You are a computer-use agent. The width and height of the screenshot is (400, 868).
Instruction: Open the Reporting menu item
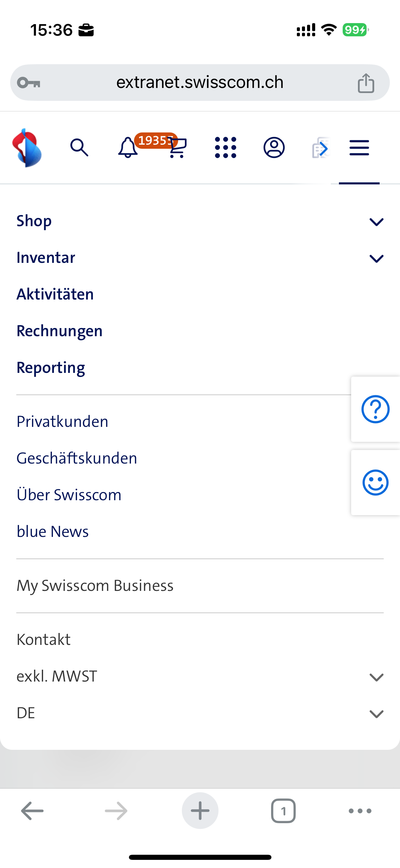coord(51,368)
